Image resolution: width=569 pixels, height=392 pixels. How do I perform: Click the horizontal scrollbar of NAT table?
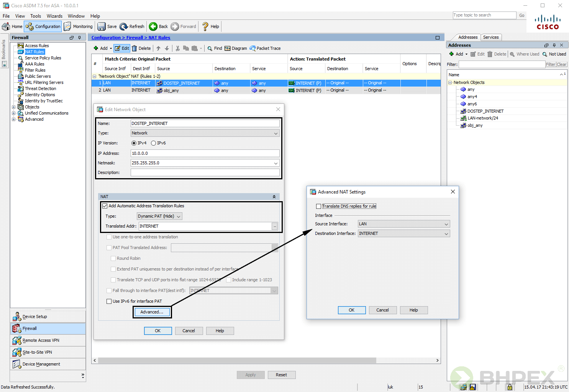click(x=237, y=361)
